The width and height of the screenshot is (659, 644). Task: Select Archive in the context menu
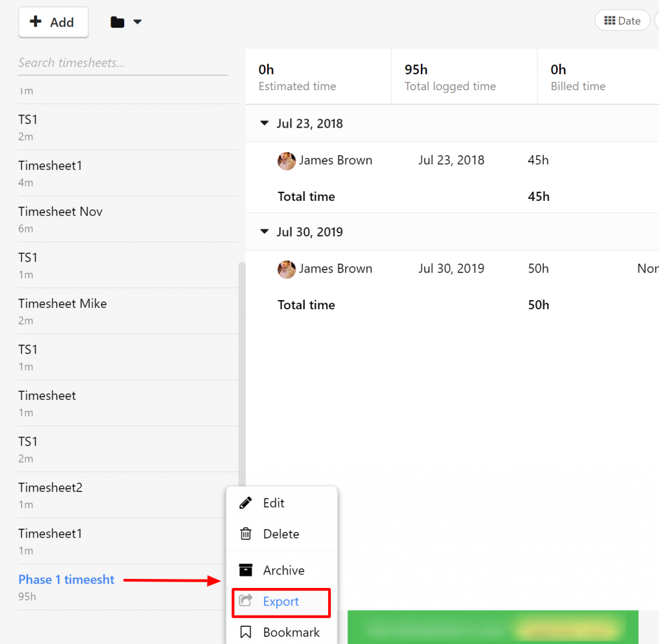[285, 570]
